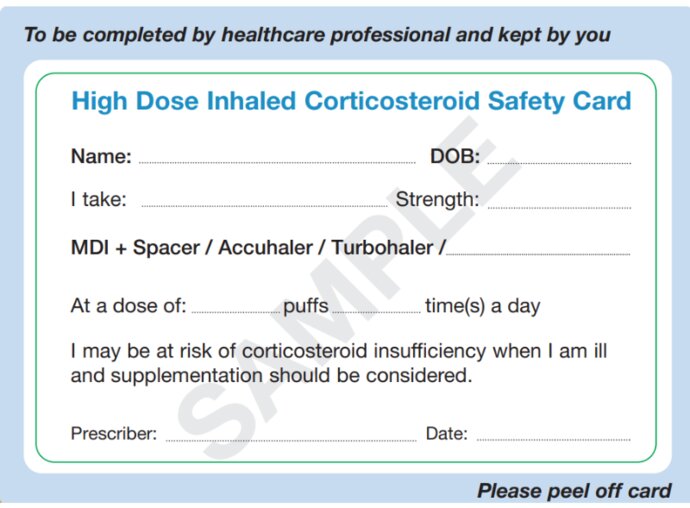Image resolution: width=690 pixels, height=508 pixels.
Task: Click the Name blank line field
Action: pyautogui.click(x=277, y=161)
